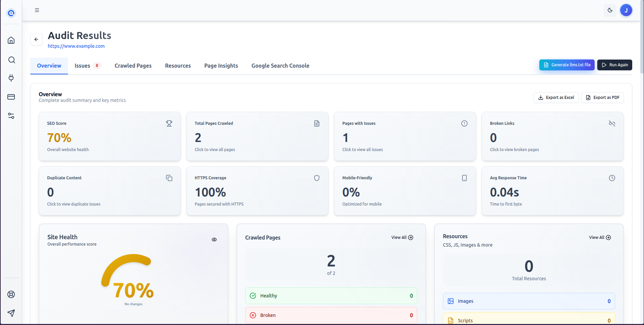Open View All arrow on Crawled Pages card
Image resolution: width=644 pixels, height=325 pixels.
point(402,237)
